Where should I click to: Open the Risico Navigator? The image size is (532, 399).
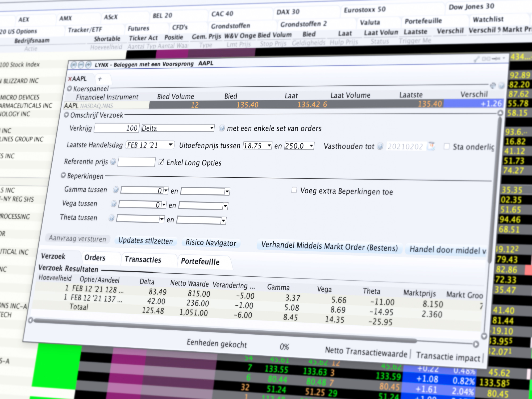(x=211, y=243)
